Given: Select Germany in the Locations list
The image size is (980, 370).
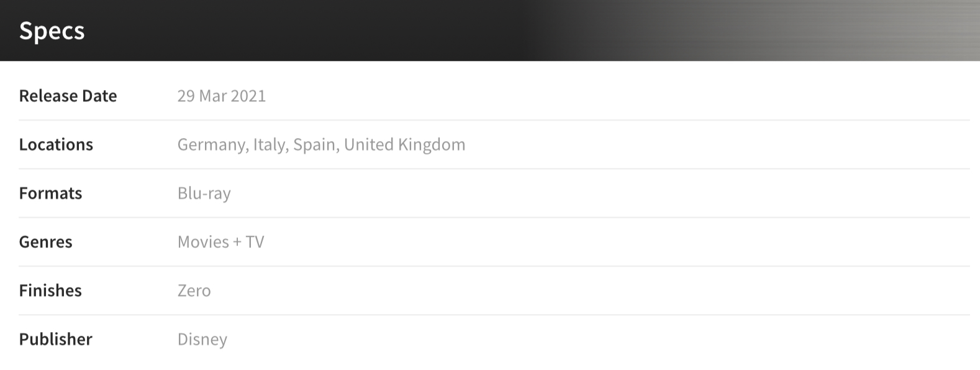Looking at the screenshot, I should tap(212, 144).
